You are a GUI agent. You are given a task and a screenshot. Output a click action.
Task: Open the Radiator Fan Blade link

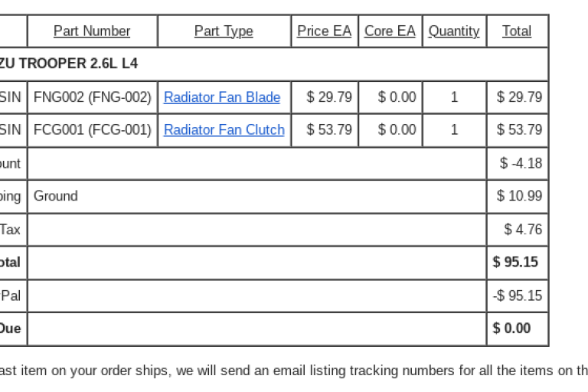pos(222,97)
